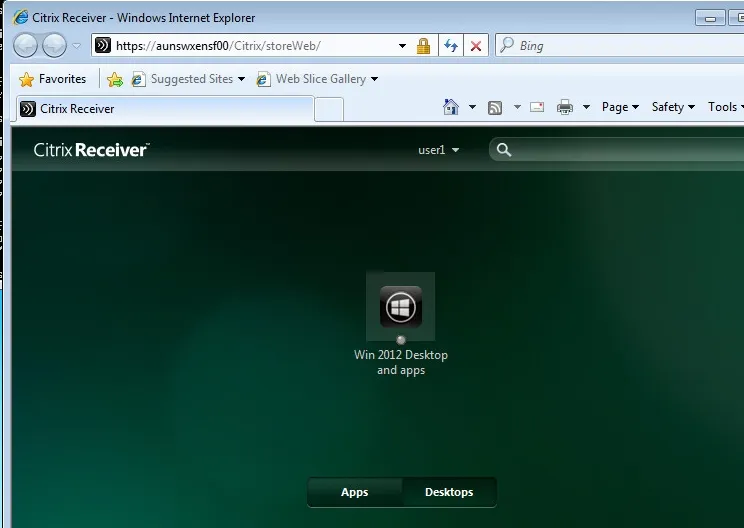Open the user1 account dropdown
The height and width of the screenshot is (528, 744).
[x=438, y=150]
